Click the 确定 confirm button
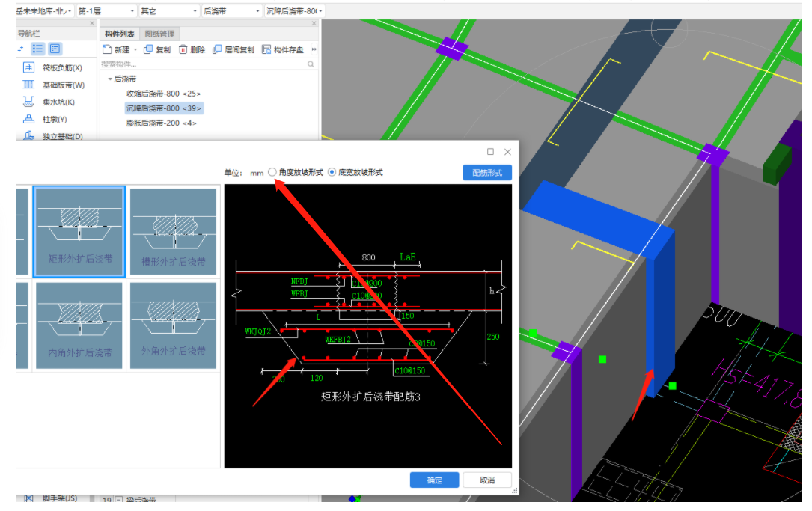Image resolution: width=812 pixels, height=511 pixels. (434, 480)
